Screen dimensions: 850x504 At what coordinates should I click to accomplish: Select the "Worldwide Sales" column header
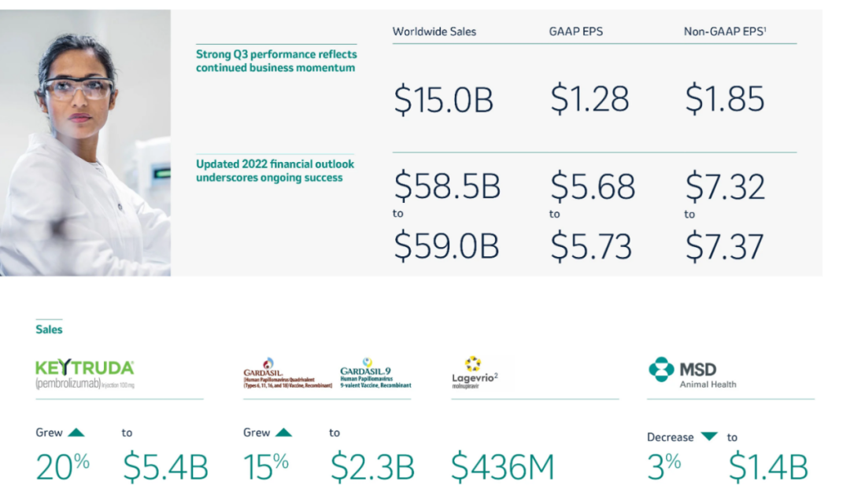(434, 31)
